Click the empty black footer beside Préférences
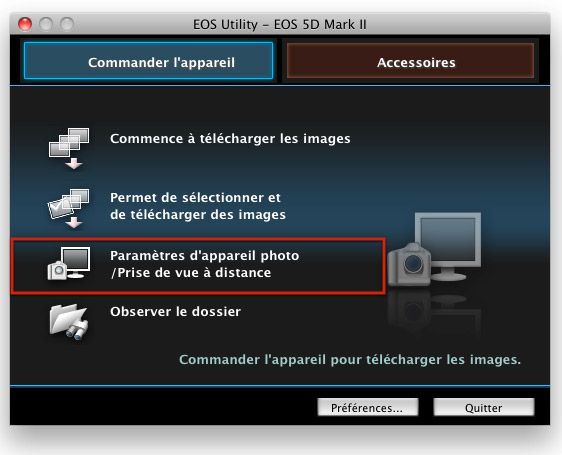Screen dimensions: 562x455 [163, 406]
